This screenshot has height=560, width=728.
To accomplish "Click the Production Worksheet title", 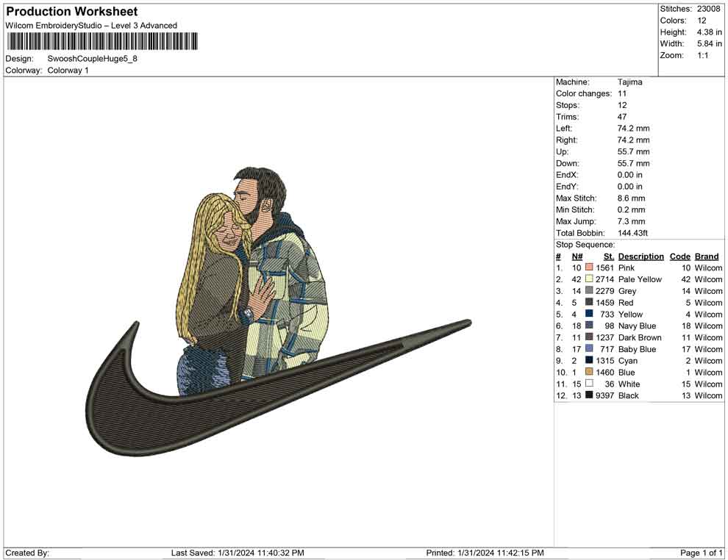I will pos(72,12).
